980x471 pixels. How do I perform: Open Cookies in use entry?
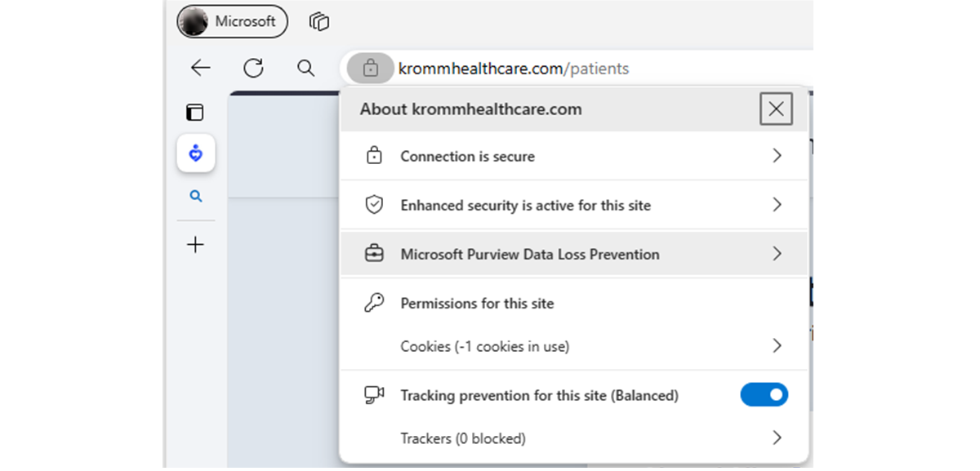point(484,346)
